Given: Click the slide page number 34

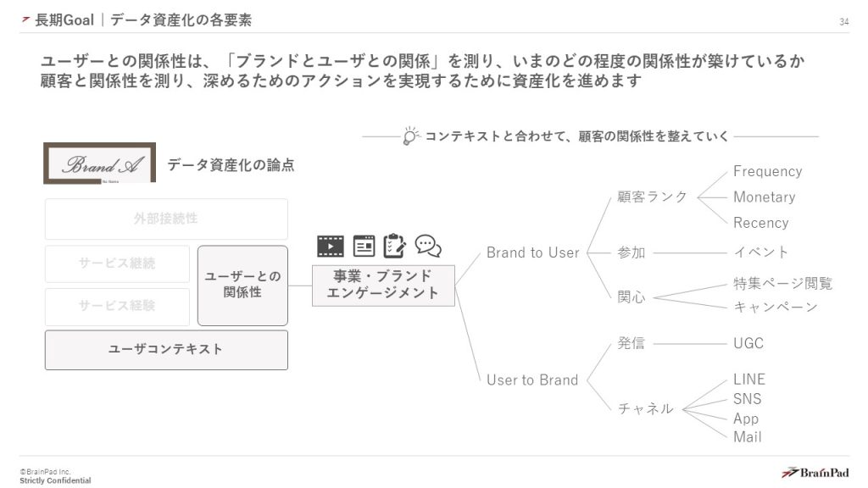Looking at the screenshot, I should 843,22.
